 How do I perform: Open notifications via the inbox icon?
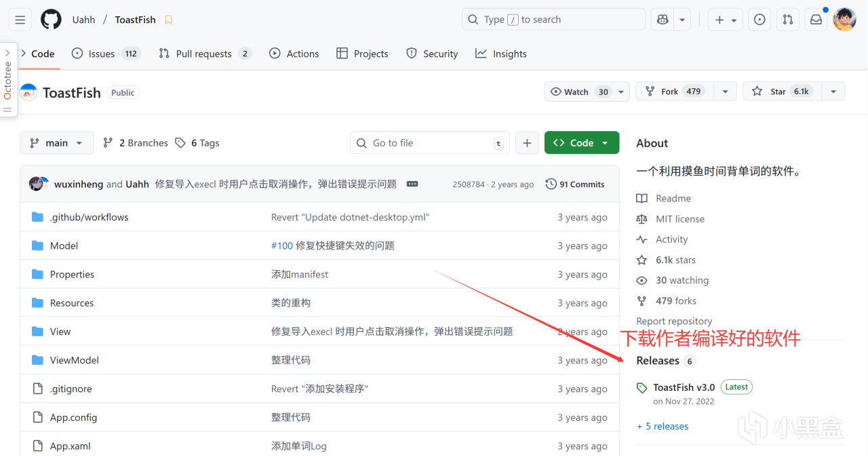coord(816,19)
